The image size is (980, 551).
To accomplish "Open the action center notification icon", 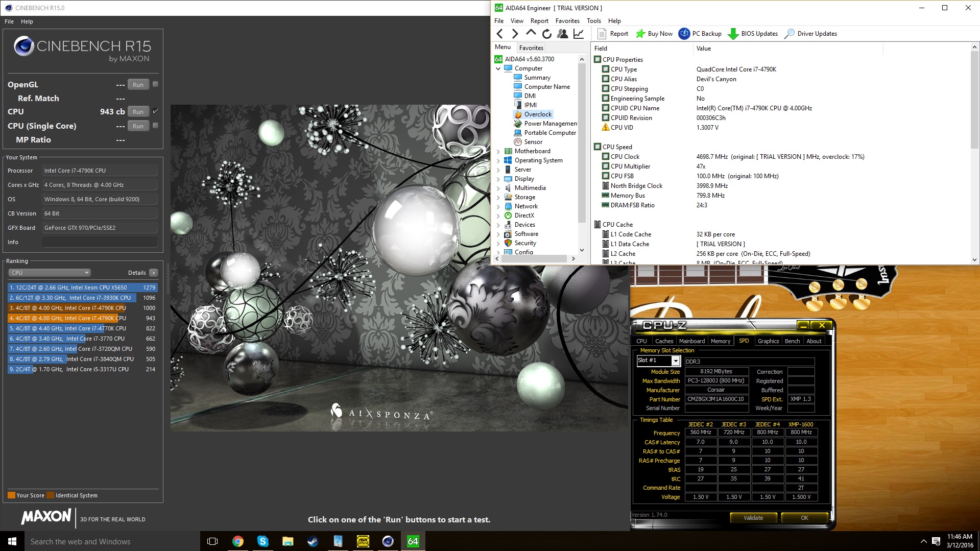I will click(936, 541).
